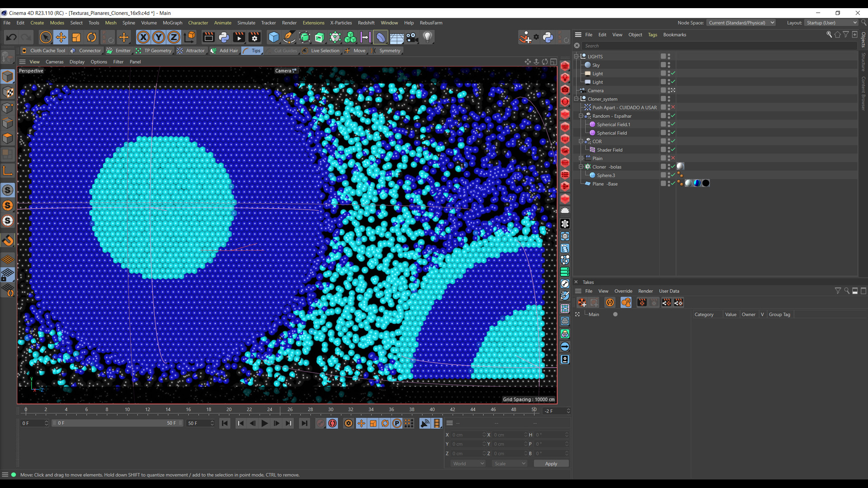Click the Light bulb object icon
The height and width of the screenshot is (488, 868).
(x=427, y=38)
